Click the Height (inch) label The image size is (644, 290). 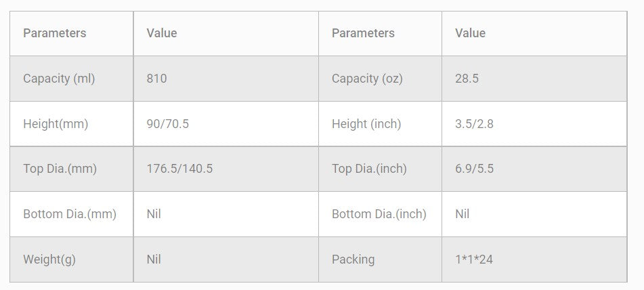(366, 124)
